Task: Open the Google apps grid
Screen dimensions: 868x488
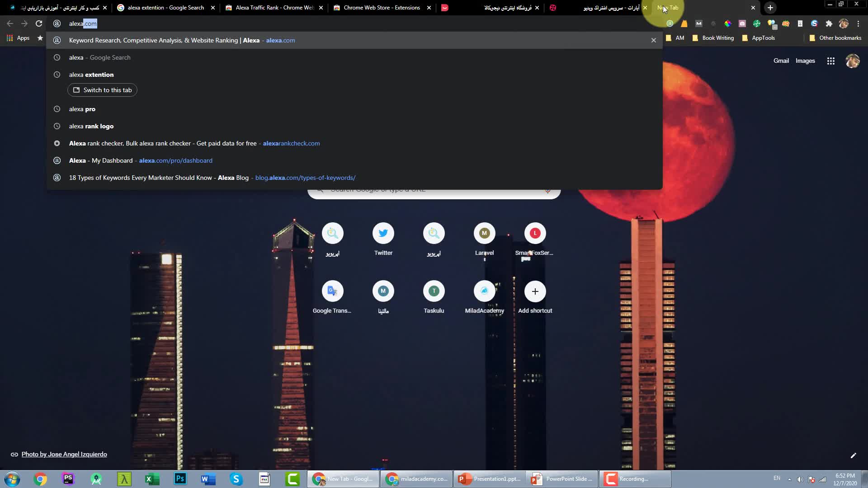Action: click(x=830, y=61)
